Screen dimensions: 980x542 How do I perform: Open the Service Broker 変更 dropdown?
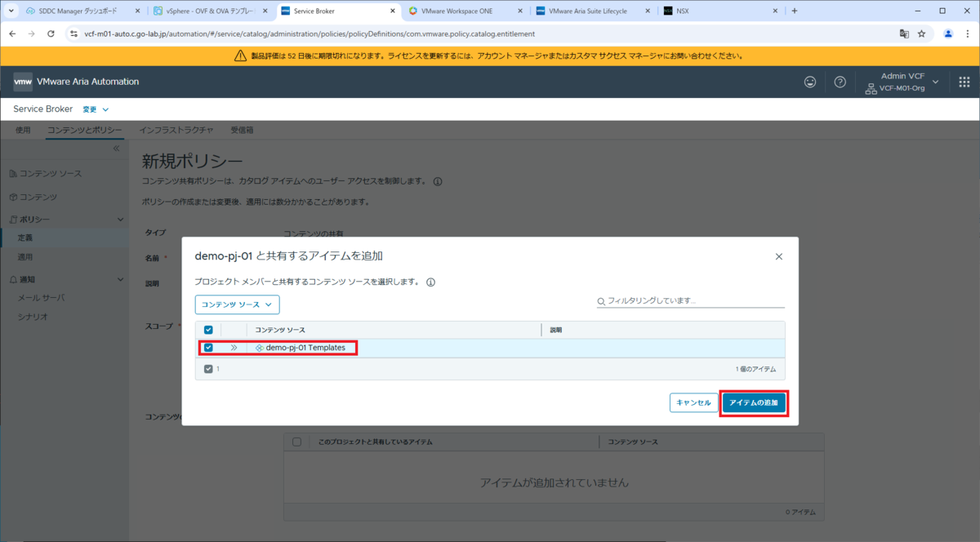96,109
